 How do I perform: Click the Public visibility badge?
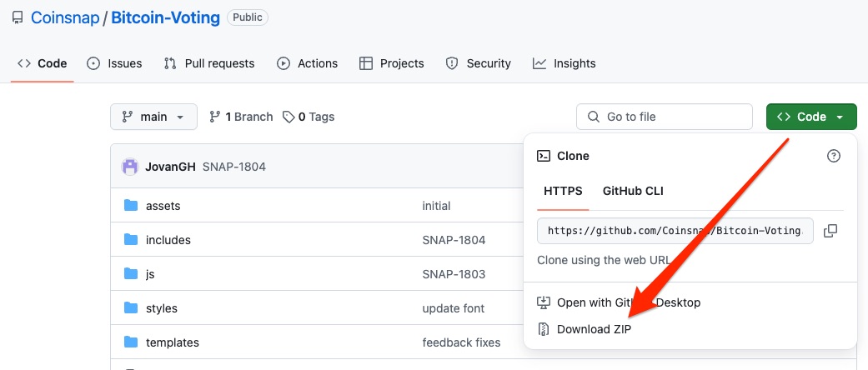[248, 17]
